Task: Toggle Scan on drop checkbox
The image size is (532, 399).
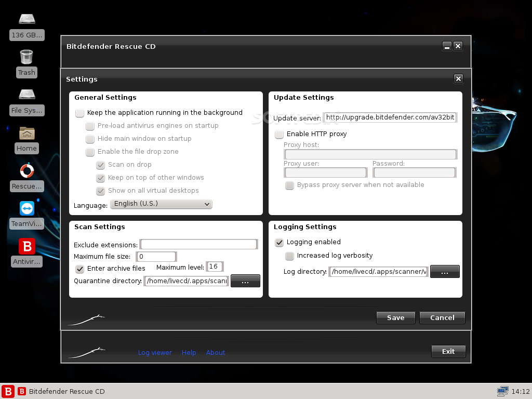Action: [100, 165]
